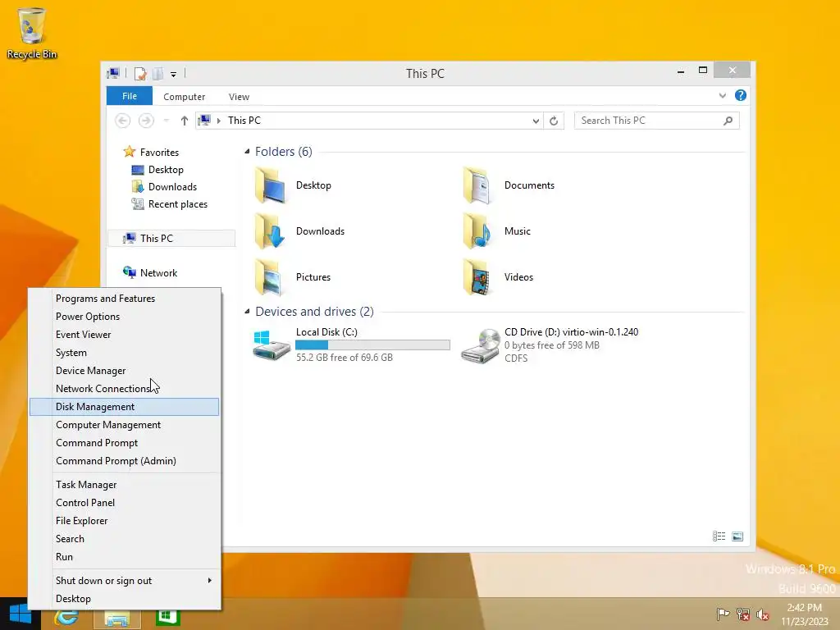Switch to the Computer ribbon tab
This screenshot has width=840, height=630.
pos(185,97)
